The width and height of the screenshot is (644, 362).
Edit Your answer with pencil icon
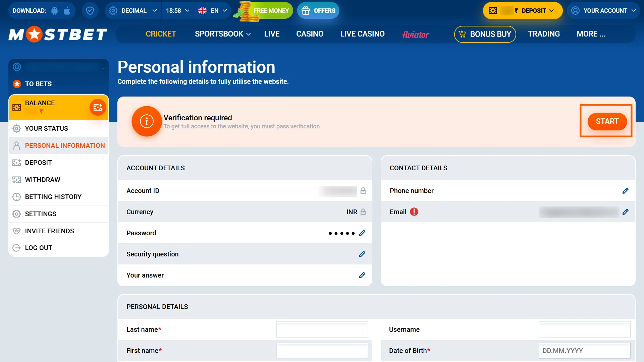362,275
